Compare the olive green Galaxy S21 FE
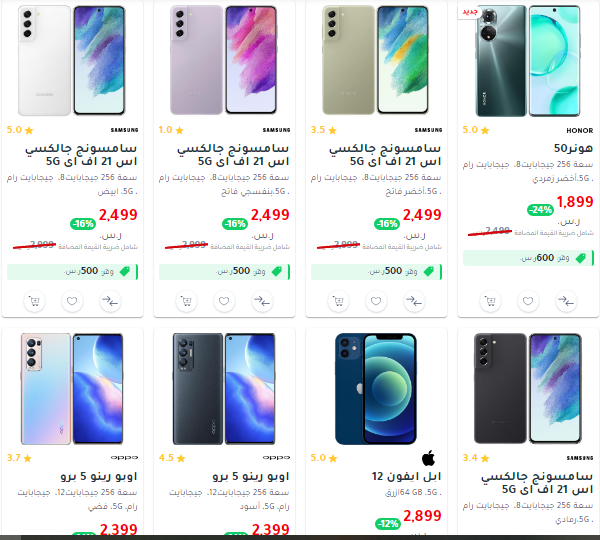Viewport: 600px width, 540px height. pyautogui.click(x=414, y=302)
